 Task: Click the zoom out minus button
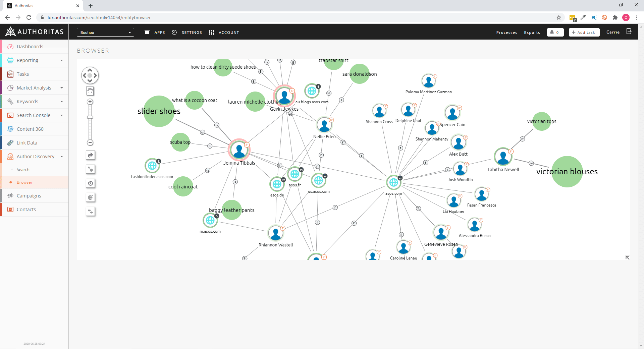[x=90, y=142]
